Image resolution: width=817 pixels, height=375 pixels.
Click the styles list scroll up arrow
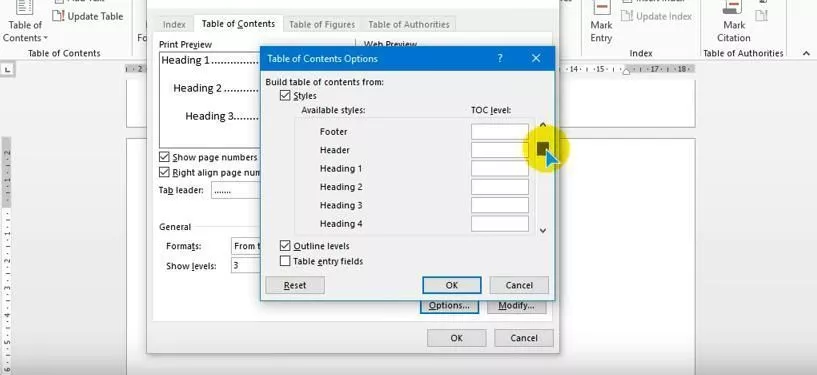pos(542,125)
